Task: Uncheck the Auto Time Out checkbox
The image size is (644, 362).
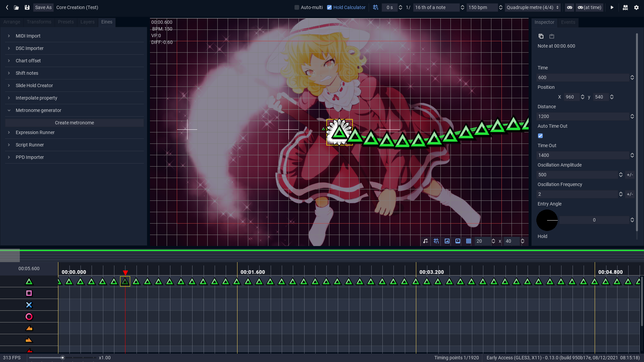Action: tap(540, 136)
